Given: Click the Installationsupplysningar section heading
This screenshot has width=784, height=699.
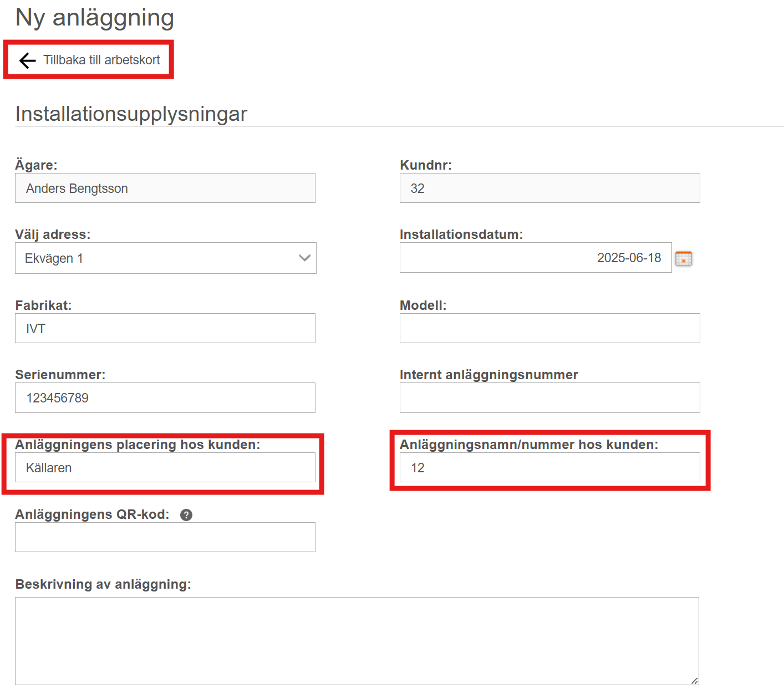Looking at the screenshot, I should 131,114.
